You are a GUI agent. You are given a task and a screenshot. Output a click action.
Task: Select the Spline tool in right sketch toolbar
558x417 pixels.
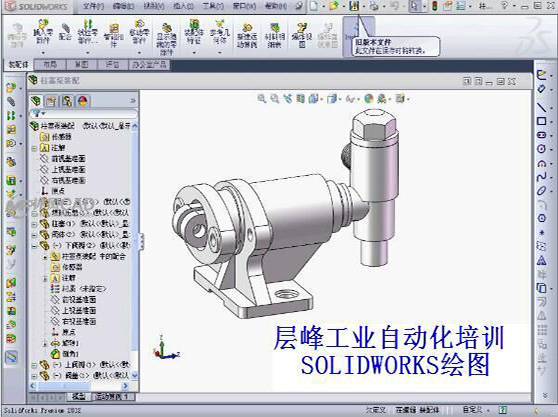(541, 177)
